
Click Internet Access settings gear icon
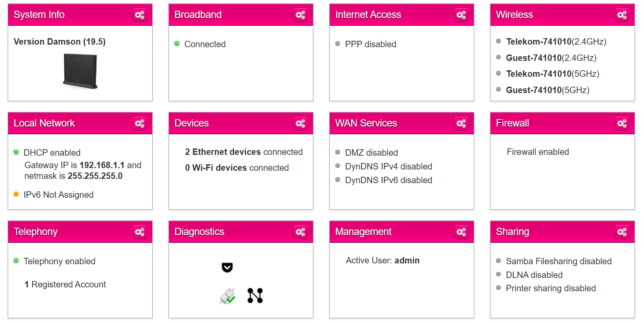[x=461, y=15]
